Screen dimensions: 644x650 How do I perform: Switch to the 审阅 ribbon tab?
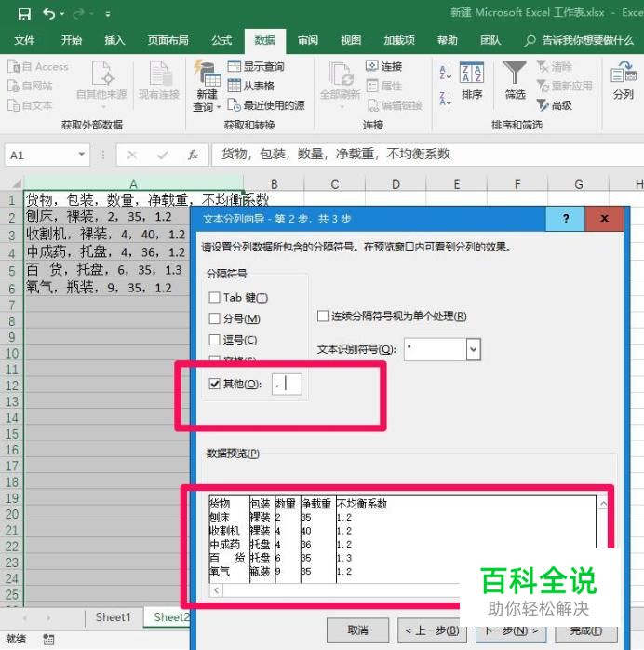tap(308, 40)
